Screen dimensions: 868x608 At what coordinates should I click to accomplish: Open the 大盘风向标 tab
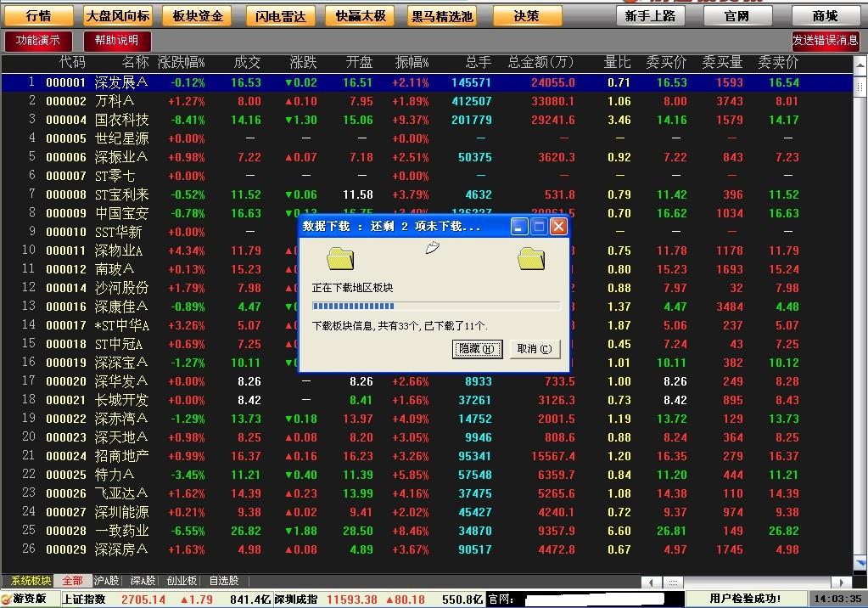118,16
